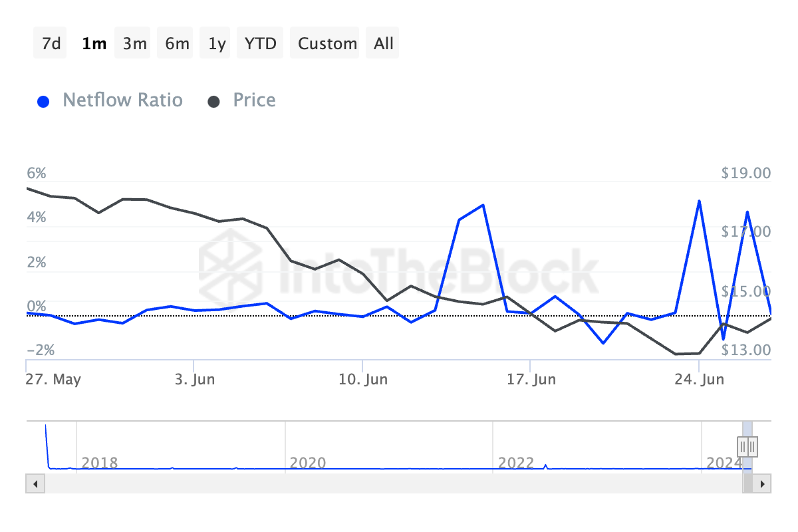Image resolution: width=798 pixels, height=532 pixels.
Task: Toggle the Price series label
Action: tap(254, 100)
